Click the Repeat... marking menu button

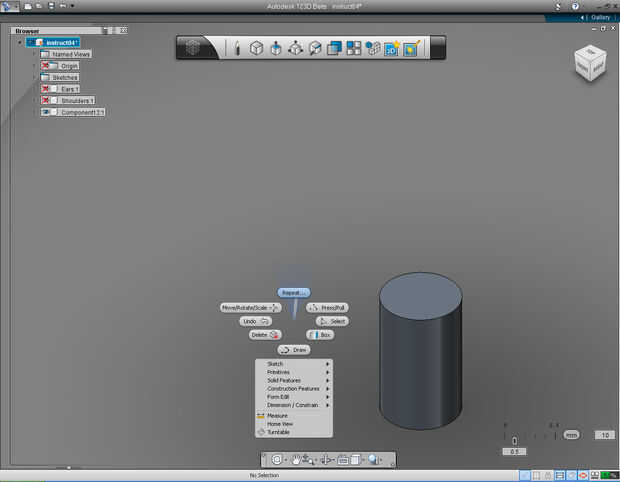[x=294, y=293]
